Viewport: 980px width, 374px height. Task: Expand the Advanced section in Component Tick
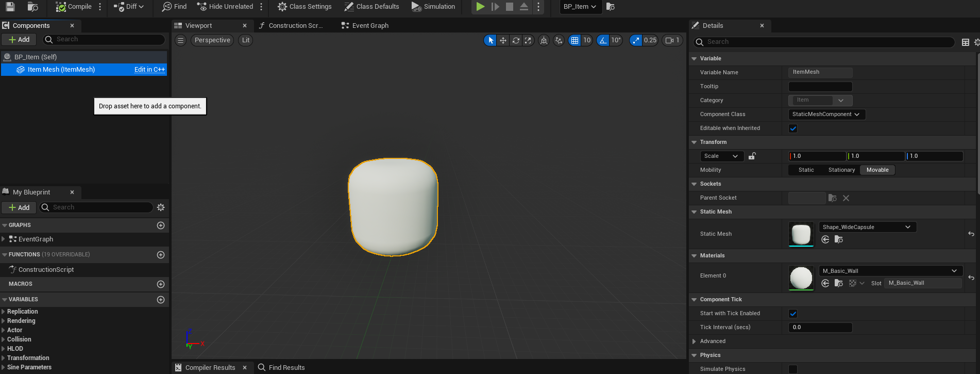(x=695, y=342)
